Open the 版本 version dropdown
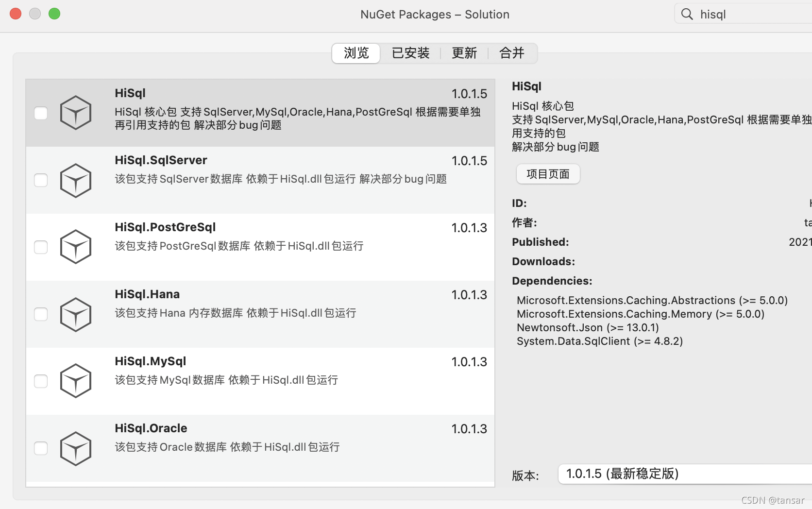This screenshot has width=812, height=509. coord(685,474)
